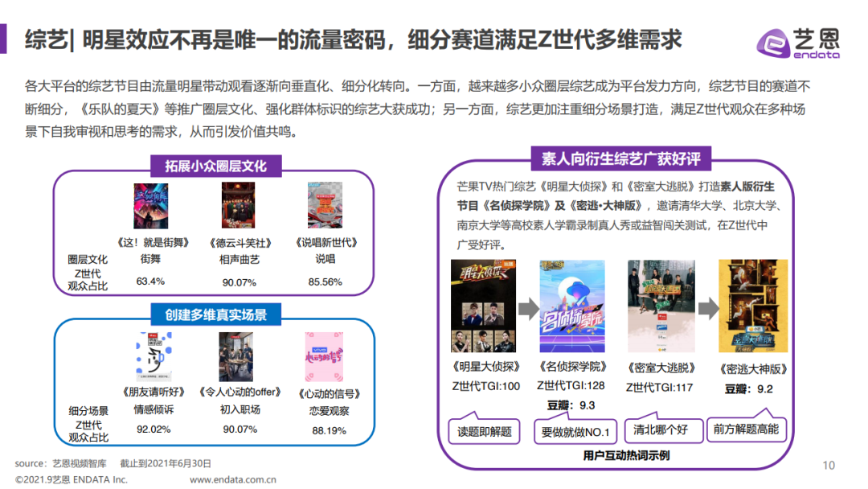Select the source: 艺恩视频智库 footnote
This screenshot has width=868, height=489.
click(x=60, y=463)
